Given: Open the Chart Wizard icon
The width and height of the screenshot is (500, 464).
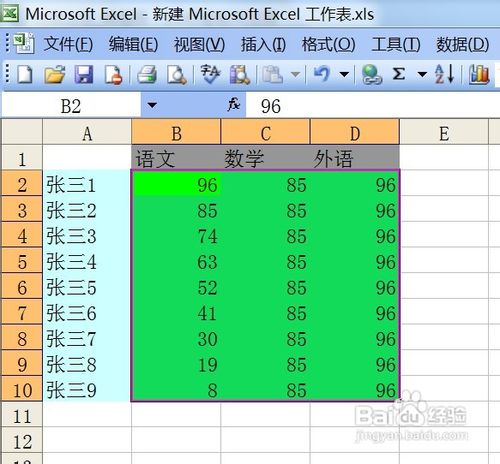Looking at the screenshot, I should (x=479, y=74).
